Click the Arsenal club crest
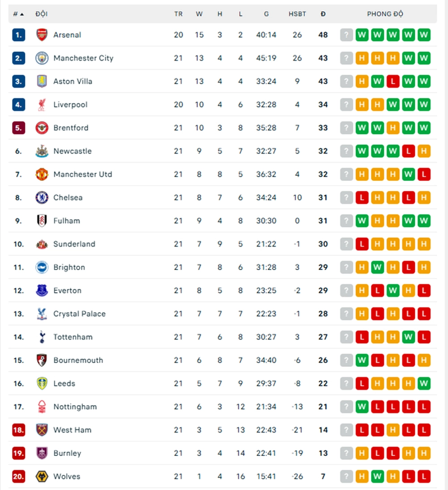The height and width of the screenshot is (490, 448). [41, 34]
